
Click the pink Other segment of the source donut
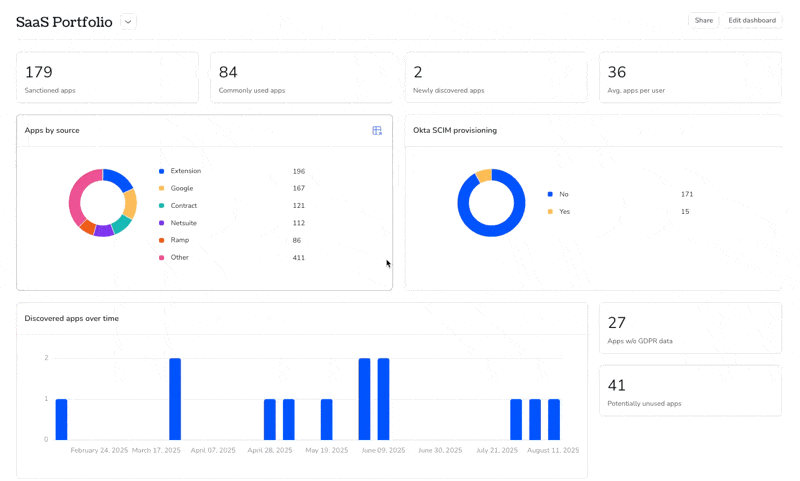[x=78, y=191]
